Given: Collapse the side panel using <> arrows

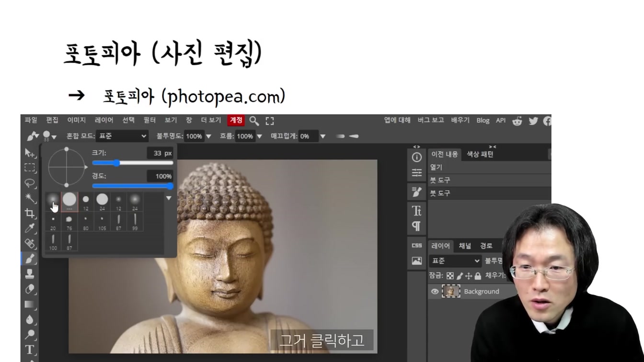Looking at the screenshot, I should 416,147.
